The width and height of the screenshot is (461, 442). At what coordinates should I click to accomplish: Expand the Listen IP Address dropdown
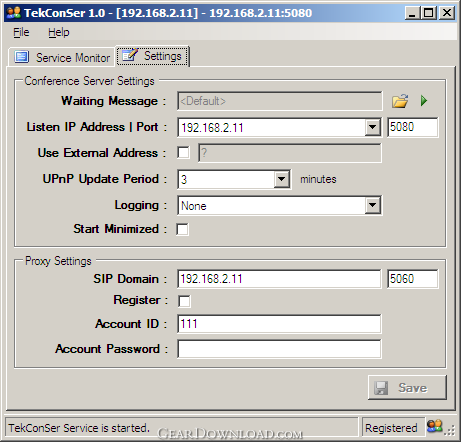click(x=372, y=127)
